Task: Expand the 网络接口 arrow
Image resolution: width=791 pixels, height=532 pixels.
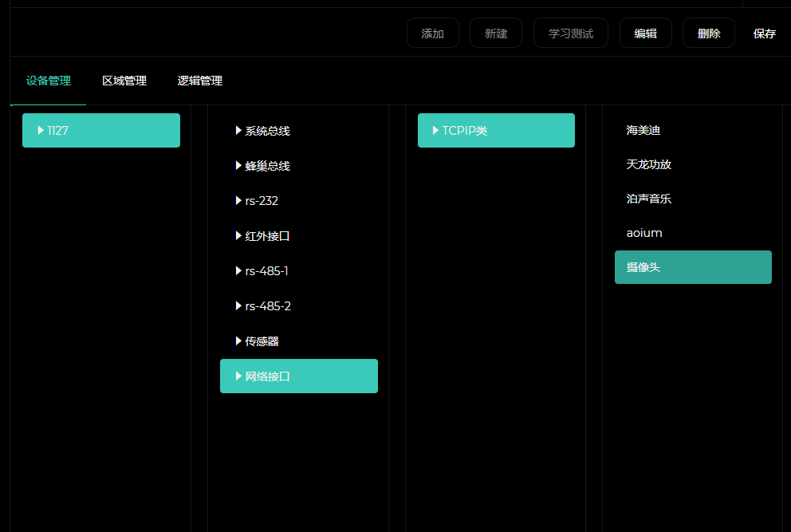Action: coord(238,376)
